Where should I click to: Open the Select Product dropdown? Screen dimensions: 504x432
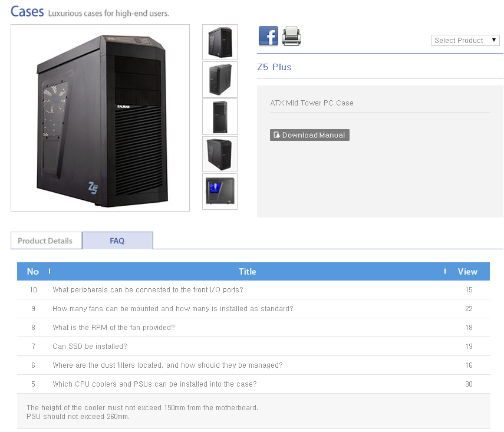[x=465, y=41]
